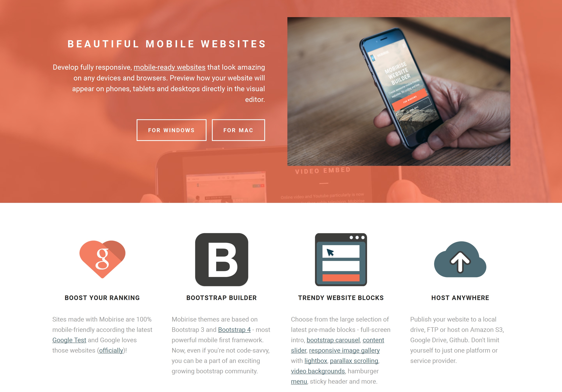Screen dimensions: 562x392
Task: Click the Trendy Website Blocks browser icon
Action: click(341, 260)
